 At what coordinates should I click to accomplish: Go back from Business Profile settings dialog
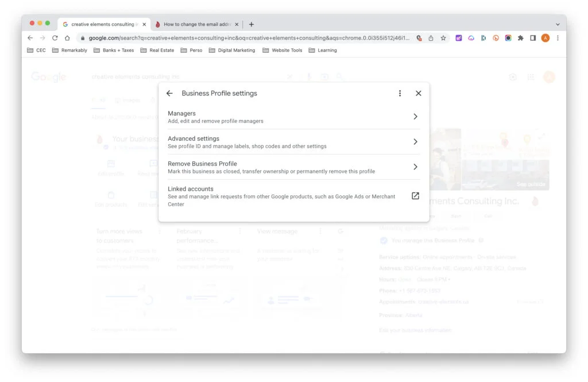169,94
